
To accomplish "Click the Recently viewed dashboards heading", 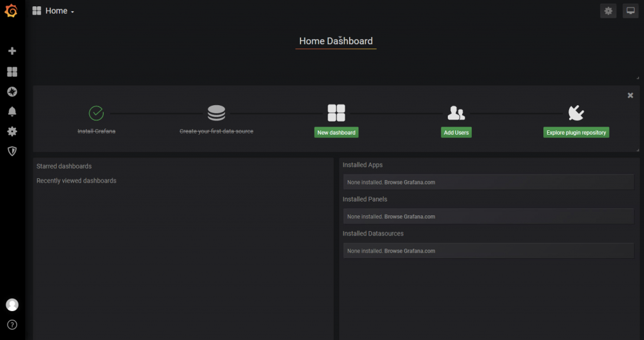I will pos(76,181).
